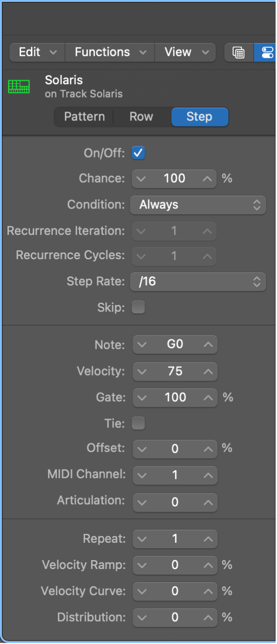Open the Step Rate dropdown showing /16
This screenshot has width=277, height=644.
(x=197, y=282)
